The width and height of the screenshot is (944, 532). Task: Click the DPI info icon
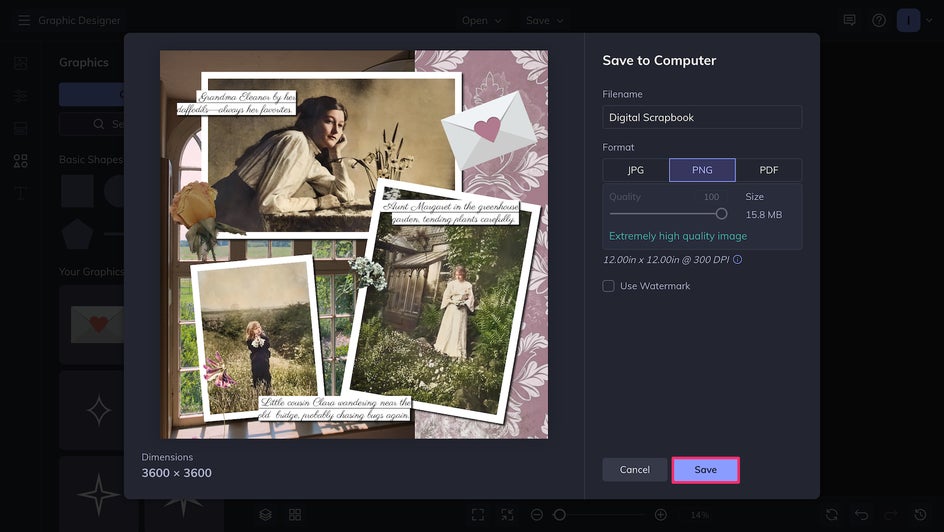coord(738,260)
